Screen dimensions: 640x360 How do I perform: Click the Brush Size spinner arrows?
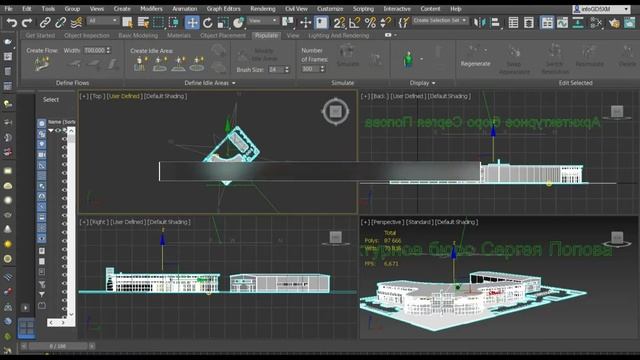[287, 70]
